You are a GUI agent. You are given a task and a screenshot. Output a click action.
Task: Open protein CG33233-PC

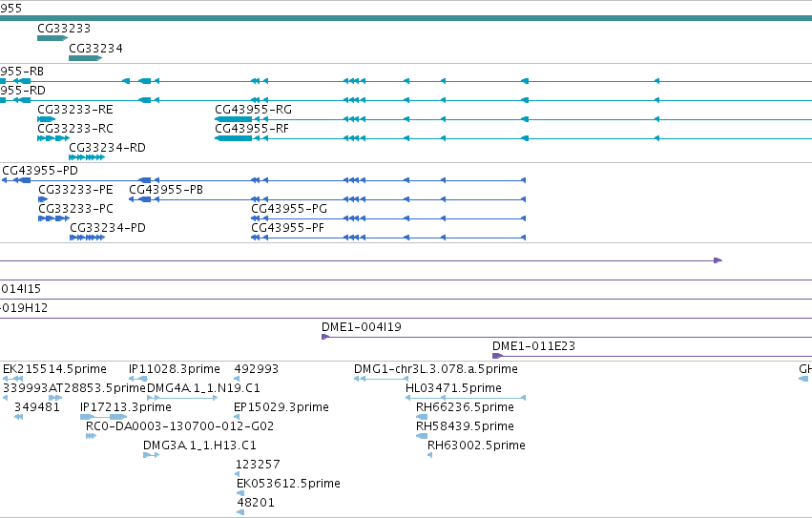(x=75, y=209)
